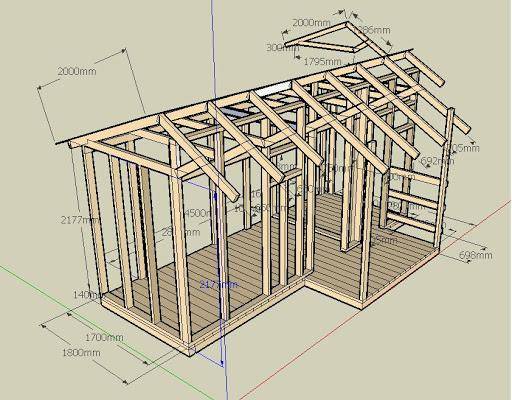Click the 1795mm dimension text

click(x=323, y=62)
